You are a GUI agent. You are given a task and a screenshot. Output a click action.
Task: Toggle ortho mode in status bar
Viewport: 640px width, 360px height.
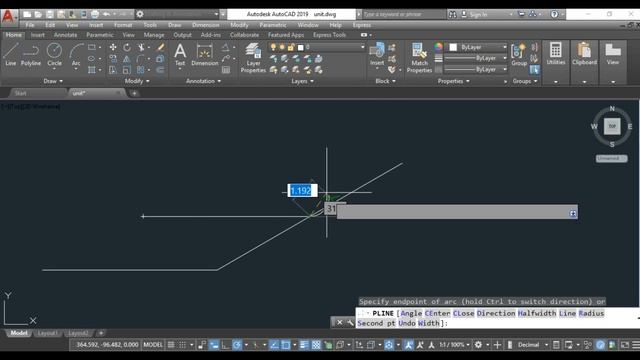225,345
